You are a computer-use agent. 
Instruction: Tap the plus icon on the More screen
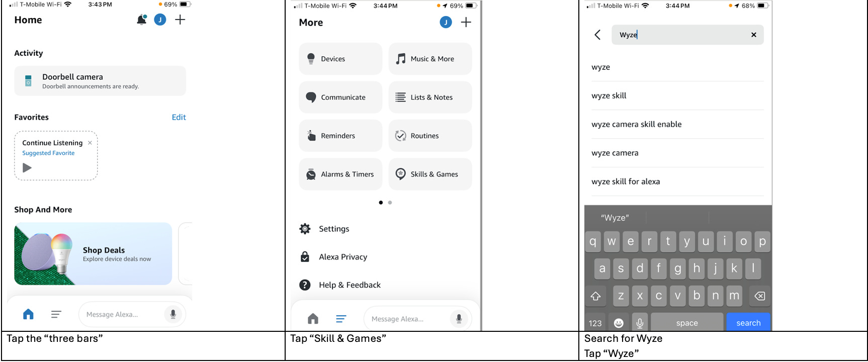pos(466,22)
